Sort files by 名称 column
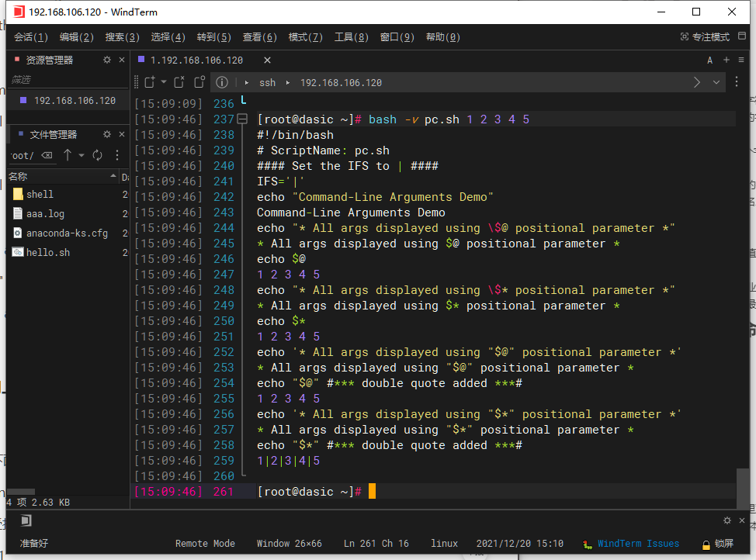The width and height of the screenshot is (756, 560). (63, 176)
